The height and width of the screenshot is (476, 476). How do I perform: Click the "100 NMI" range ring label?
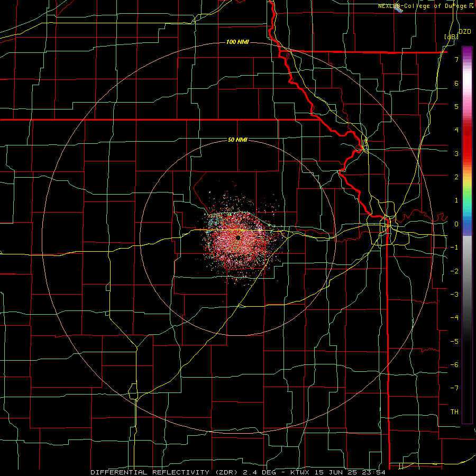coord(237,42)
